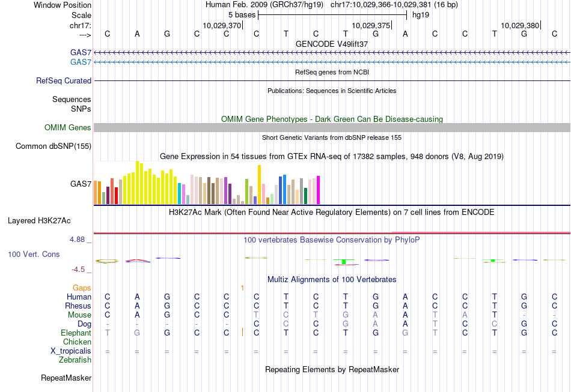Open the H3K27Ac Mark track title
Image resolution: width=571 pixels, height=392 pixels.
pos(332,213)
